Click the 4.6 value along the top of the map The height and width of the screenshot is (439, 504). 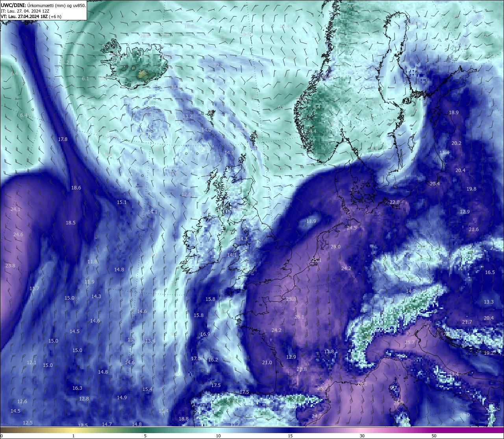tap(352, 6)
